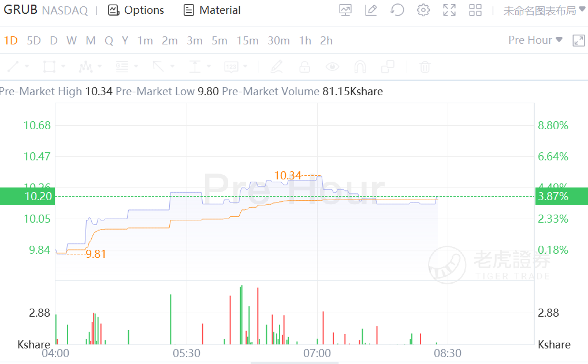Open the Options chain button

pyautogui.click(x=136, y=10)
